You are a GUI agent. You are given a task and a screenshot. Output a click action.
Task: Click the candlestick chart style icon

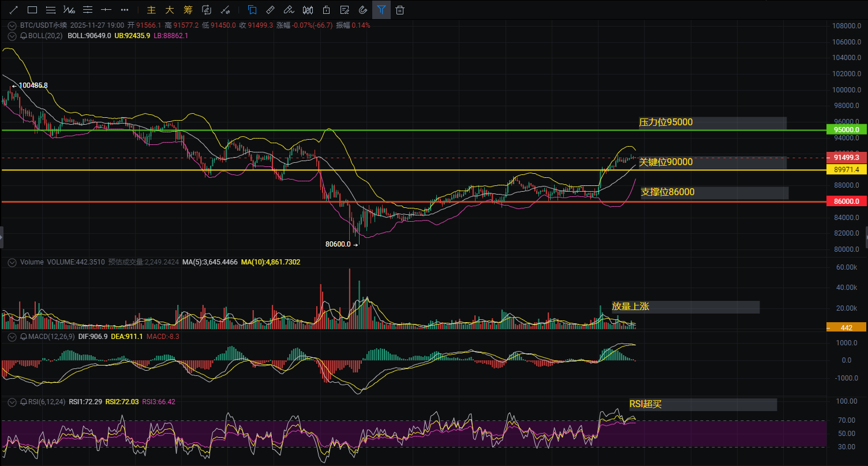(x=308, y=10)
